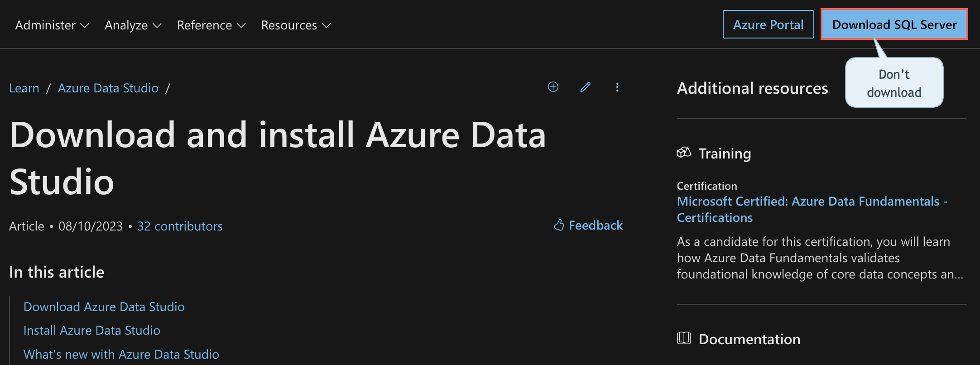Click the Documentation book icon

click(x=684, y=338)
